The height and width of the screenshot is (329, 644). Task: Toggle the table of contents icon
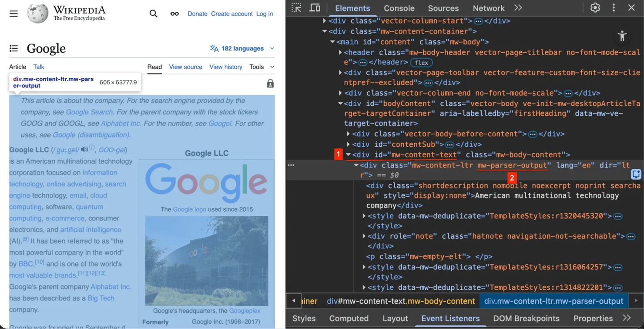(x=14, y=48)
